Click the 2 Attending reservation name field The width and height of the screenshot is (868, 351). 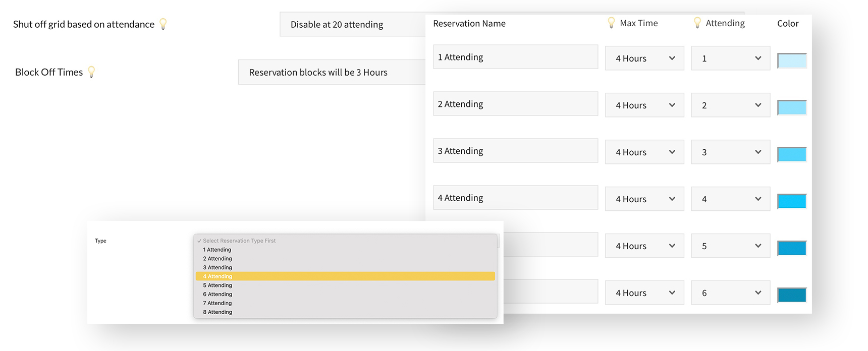coord(515,104)
